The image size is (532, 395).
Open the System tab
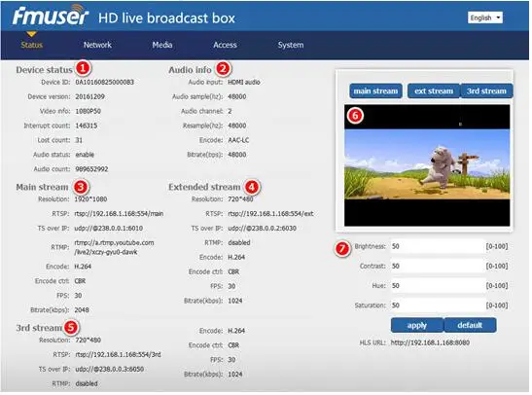(291, 45)
